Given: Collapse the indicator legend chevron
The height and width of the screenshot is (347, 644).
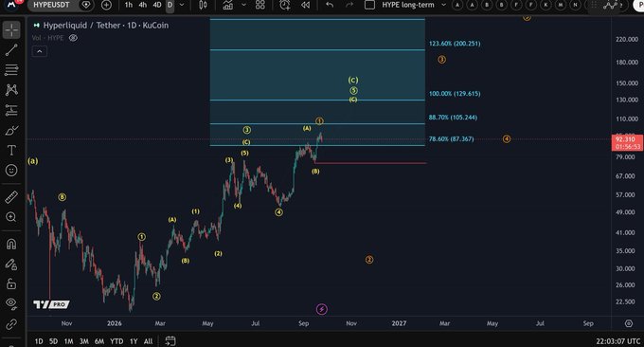Looking at the screenshot, I should pyautogui.click(x=40, y=51).
